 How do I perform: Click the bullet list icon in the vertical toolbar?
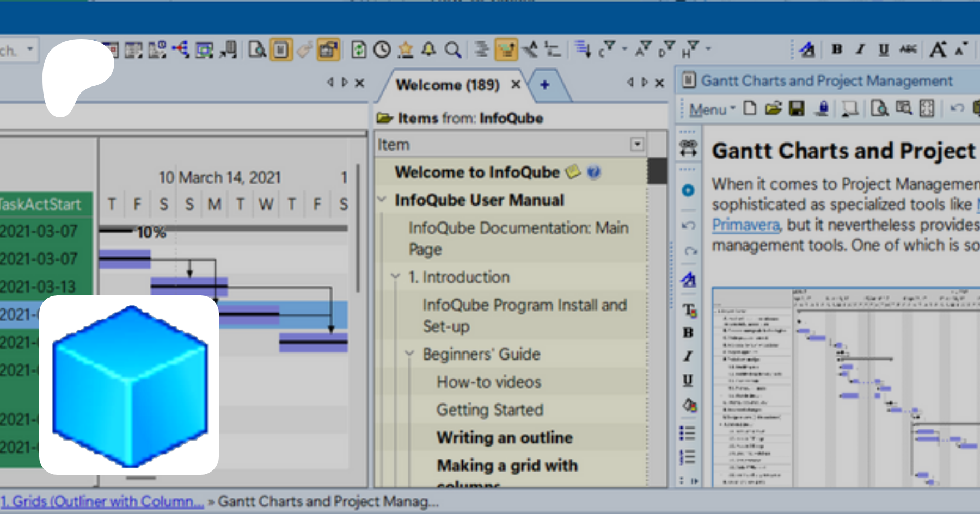click(688, 434)
